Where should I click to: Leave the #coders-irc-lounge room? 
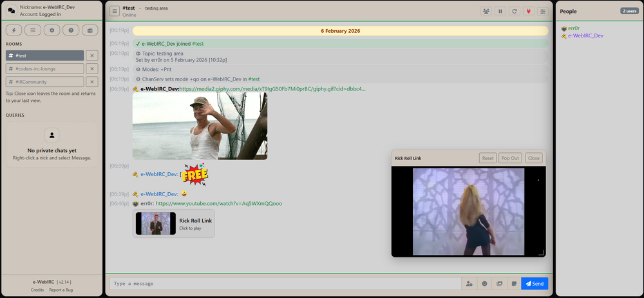tap(92, 69)
